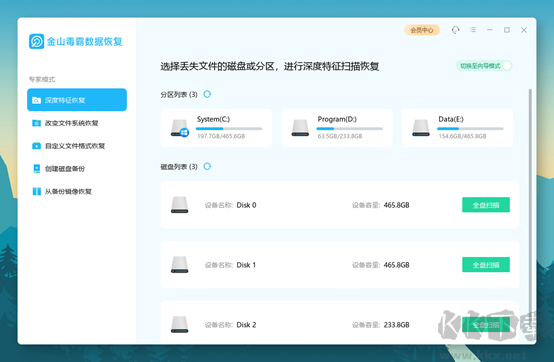The height and width of the screenshot is (362, 554).
Task: Select 自定义文件格式恢复 in sidebar
Action: coord(77,146)
